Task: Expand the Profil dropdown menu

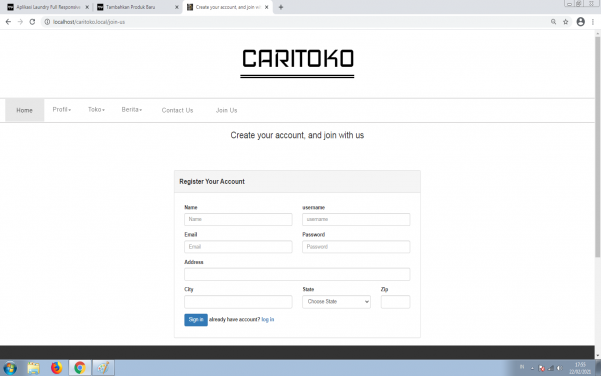Action: tap(62, 110)
